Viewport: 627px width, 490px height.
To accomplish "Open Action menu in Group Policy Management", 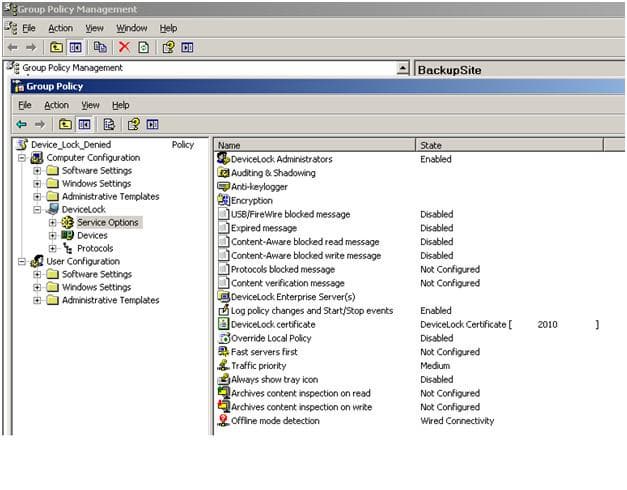I will [x=60, y=28].
